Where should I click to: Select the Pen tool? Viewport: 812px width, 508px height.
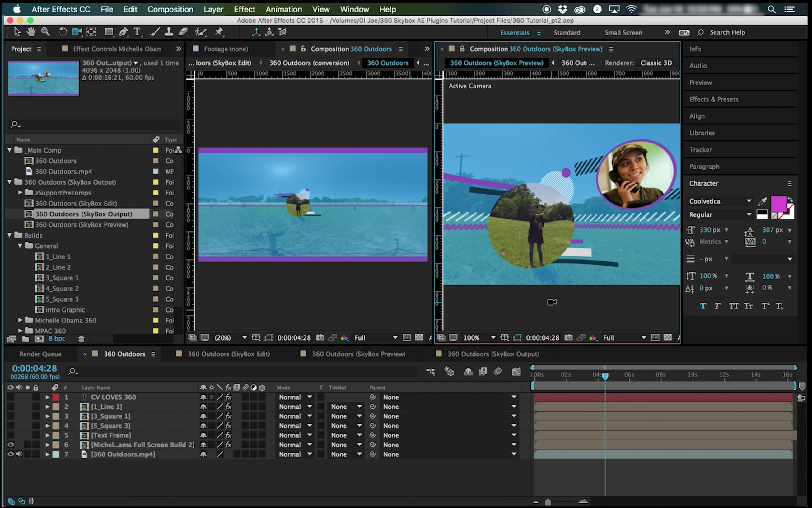click(123, 32)
